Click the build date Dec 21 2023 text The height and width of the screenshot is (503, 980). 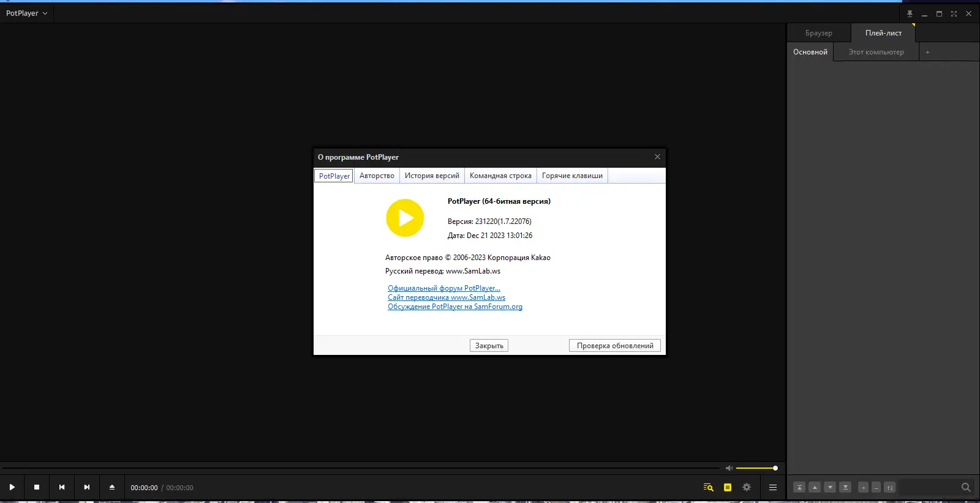[500, 236]
